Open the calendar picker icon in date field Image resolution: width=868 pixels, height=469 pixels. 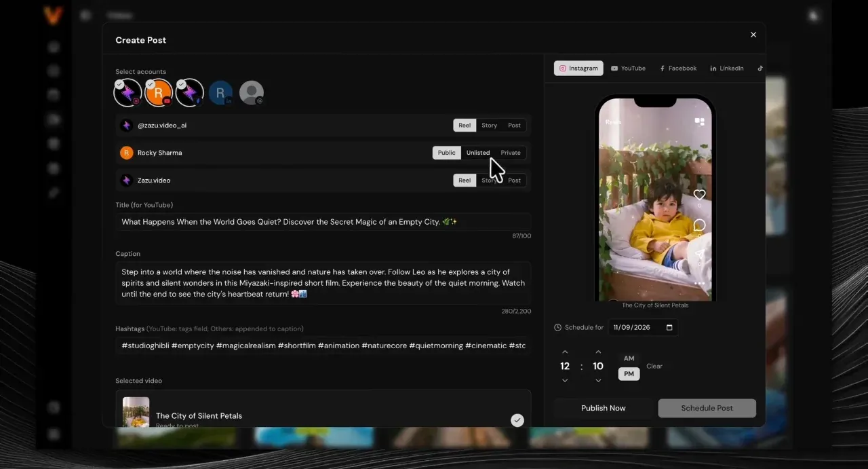669,327
